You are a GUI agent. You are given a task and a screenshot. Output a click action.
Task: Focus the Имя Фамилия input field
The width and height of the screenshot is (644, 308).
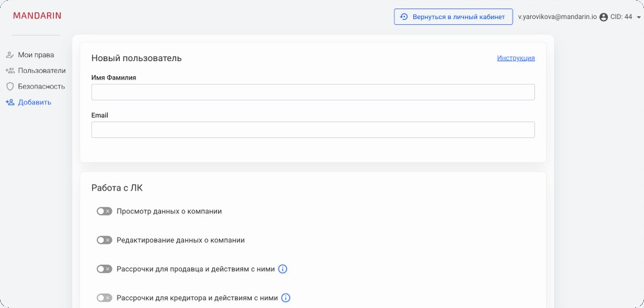(x=313, y=92)
